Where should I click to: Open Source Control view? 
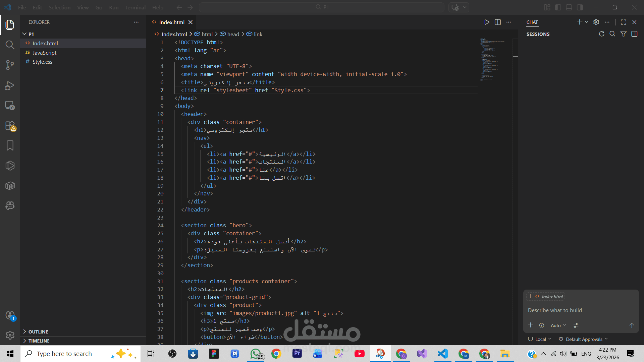(x=10, y=65)
